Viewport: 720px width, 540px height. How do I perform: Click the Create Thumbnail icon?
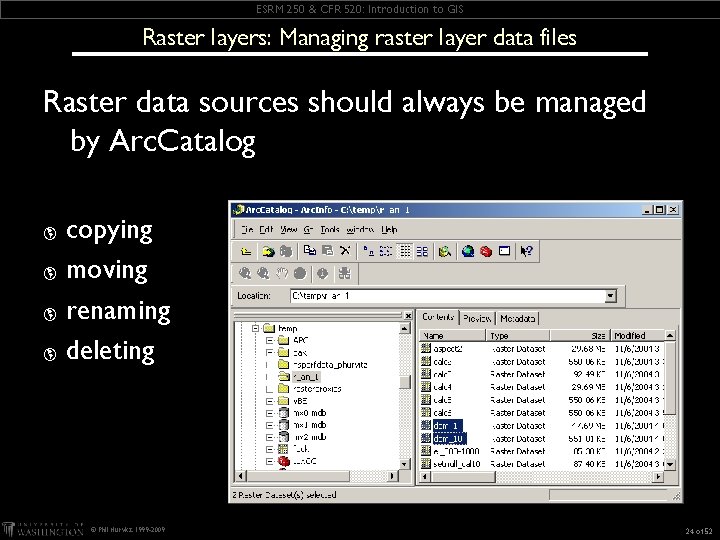(x=344, y=274)
